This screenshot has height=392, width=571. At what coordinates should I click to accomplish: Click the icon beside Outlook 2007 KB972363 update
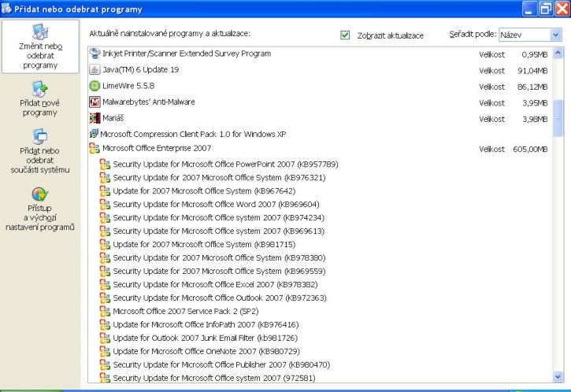pos(105,298)
